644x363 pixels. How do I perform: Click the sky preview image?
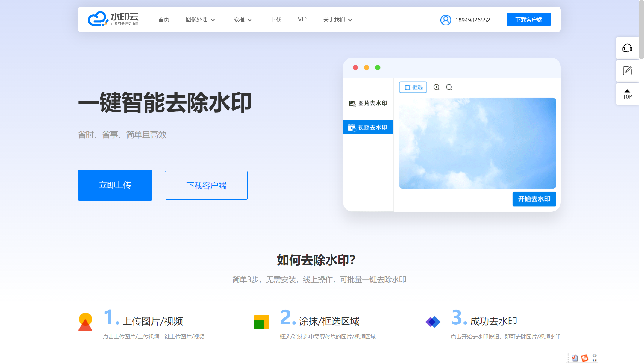pyautogui.click(x=478, y=143)
